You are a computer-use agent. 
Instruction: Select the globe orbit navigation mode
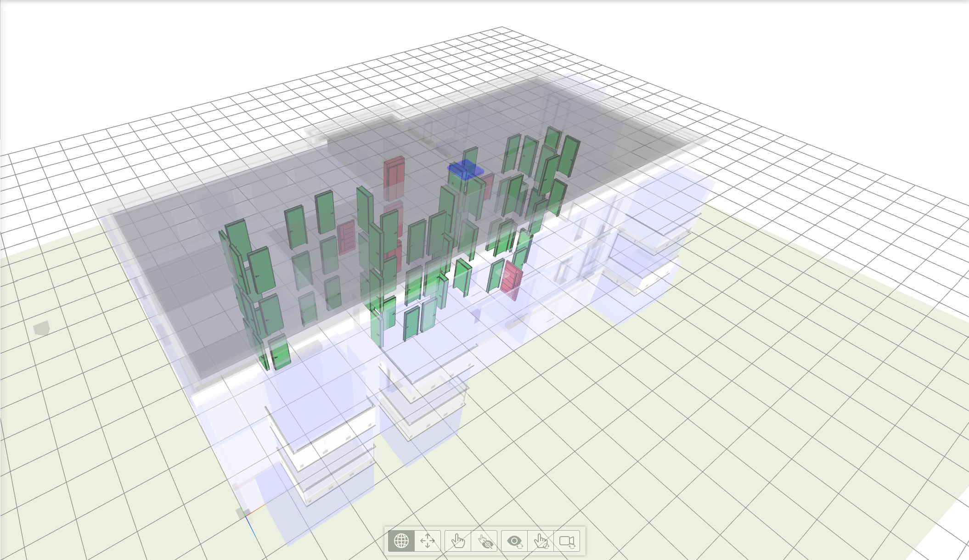point(401,541)
